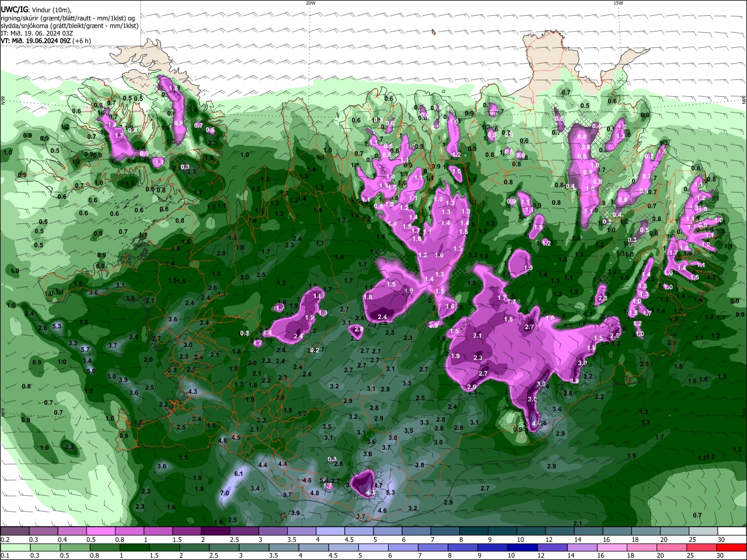The image size is (747, 560).
Task: Click the '5.7' precipitation value on the map
Action: pos(85,349)
